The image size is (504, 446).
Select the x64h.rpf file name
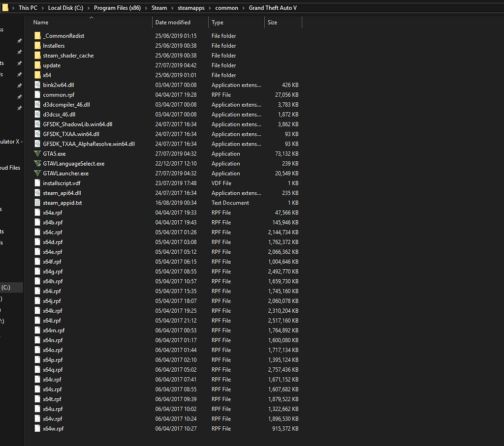[53, 281]
